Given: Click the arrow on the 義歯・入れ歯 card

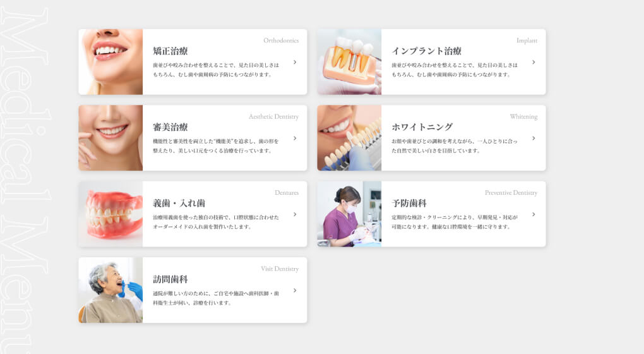Looking at the screenshot, I should coord(295,214).
